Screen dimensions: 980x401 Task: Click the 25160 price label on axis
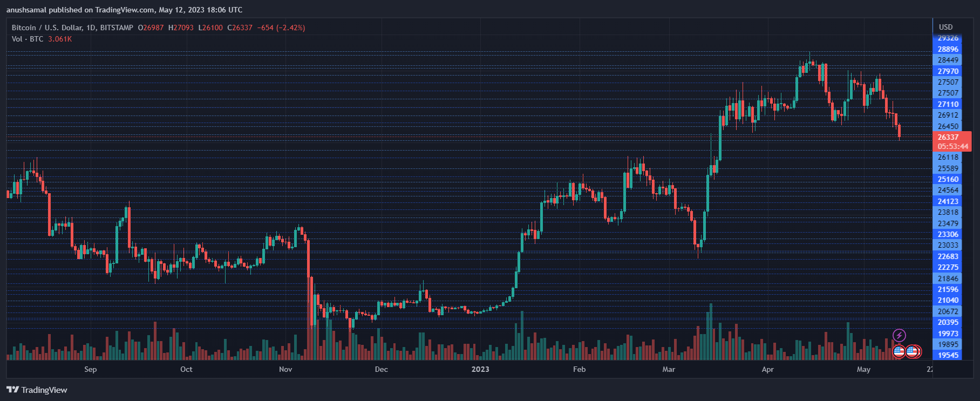coord(948,179)
